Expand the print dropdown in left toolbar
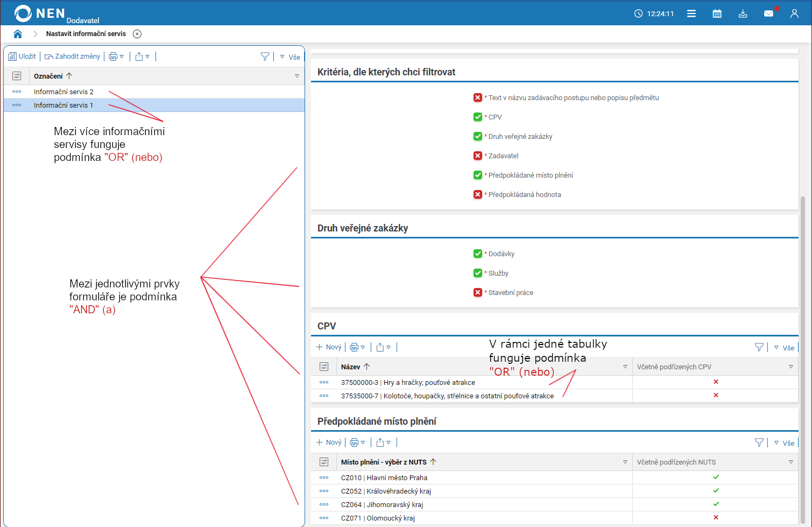The width and height of the screenshot is (812, 527). 116,57
